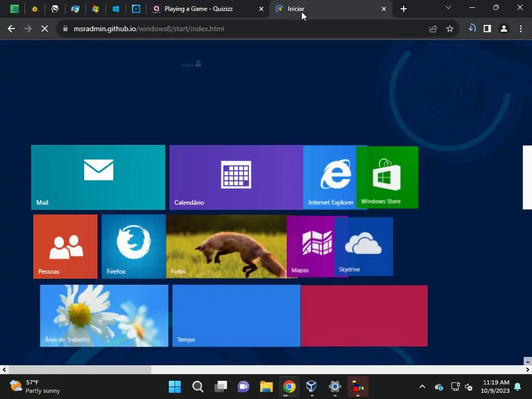Screen dimensions: 532x399
Task: Click the crimson red tile
Action: pyautogui.click(x=364, y=315)
